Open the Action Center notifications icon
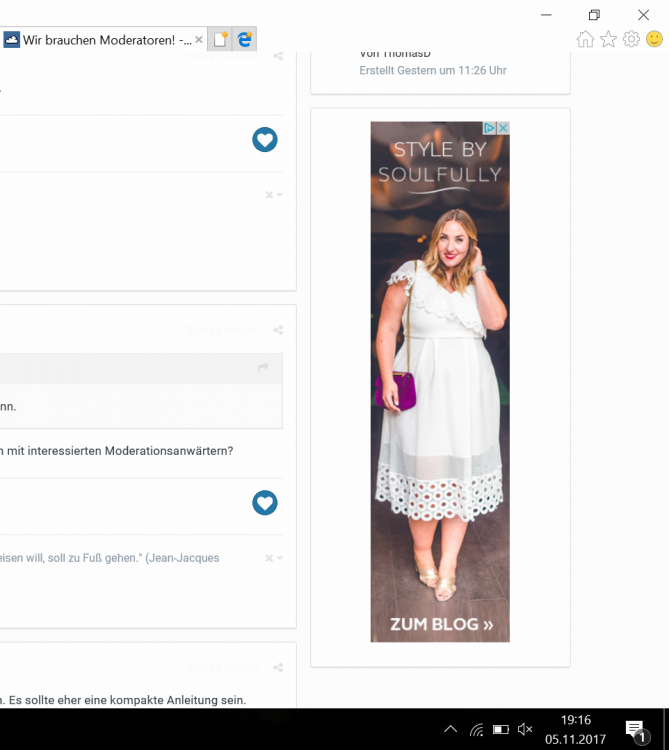669x750 pixels. [634, 730]
